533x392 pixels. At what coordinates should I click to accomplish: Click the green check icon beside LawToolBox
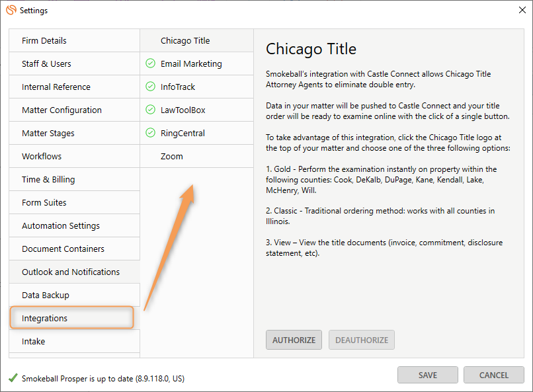[x=150, y=110]
